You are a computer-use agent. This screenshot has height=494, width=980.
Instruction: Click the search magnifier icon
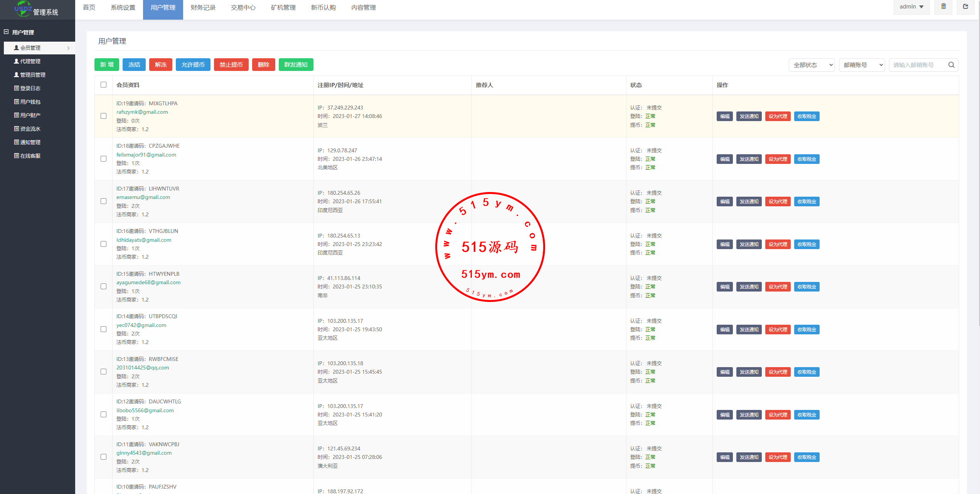pos(951,65)
